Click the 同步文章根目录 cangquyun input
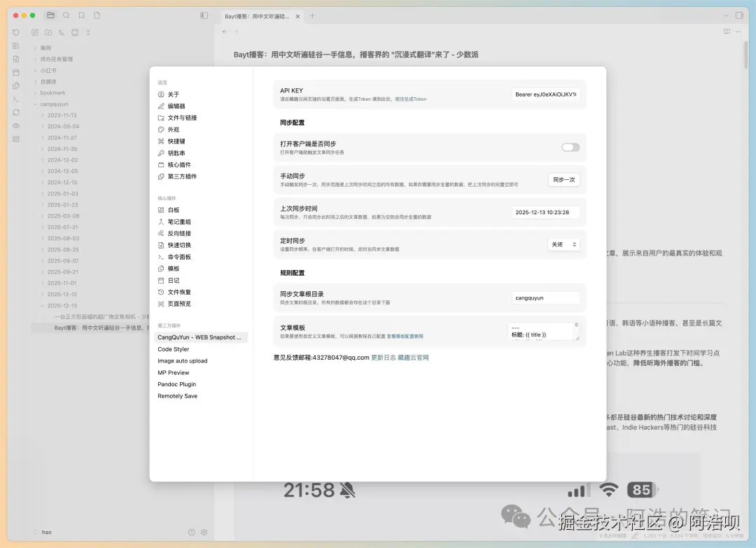Image resolution: width=756 pixels, height=548 pixels. (x=545, y=298)
